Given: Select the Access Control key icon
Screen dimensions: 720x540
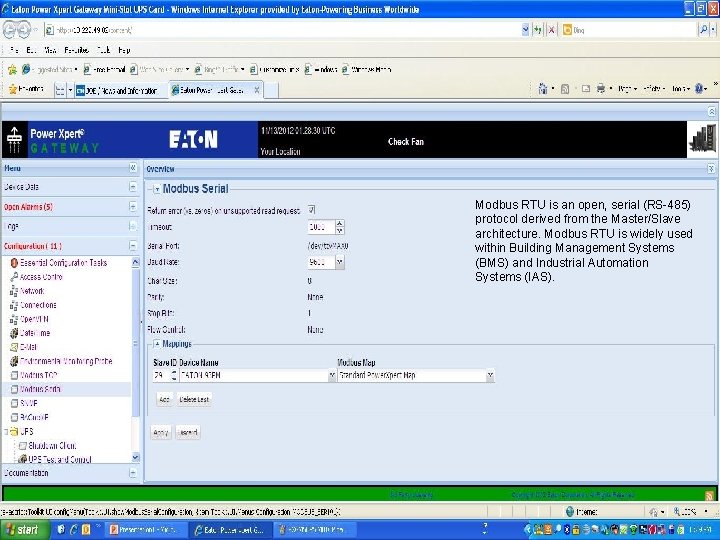Looking at the screenshot, I should (x=14, y=277).
